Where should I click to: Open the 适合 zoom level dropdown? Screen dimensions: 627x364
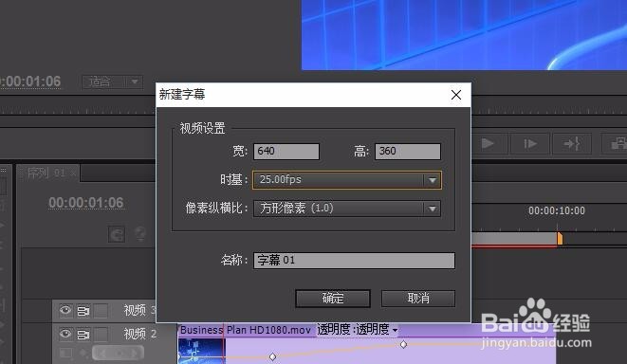(x=112, y=82)
